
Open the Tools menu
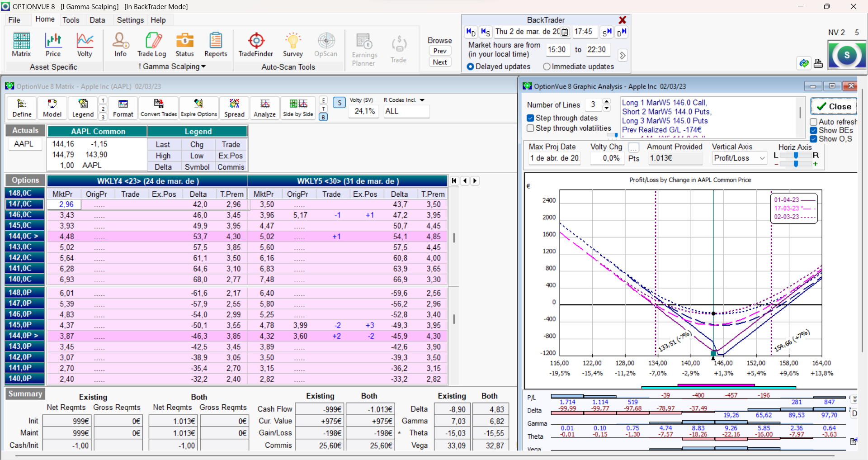tap(71, 20)
